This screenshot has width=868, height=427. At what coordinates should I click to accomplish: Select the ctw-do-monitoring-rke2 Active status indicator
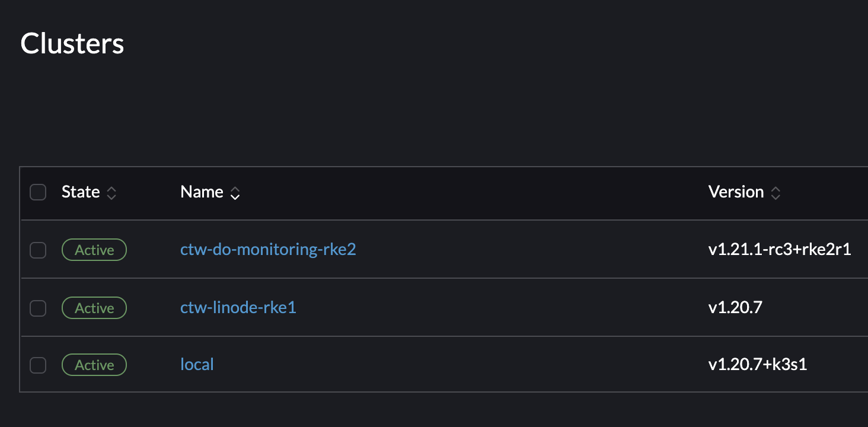click(x=94, y=250)
